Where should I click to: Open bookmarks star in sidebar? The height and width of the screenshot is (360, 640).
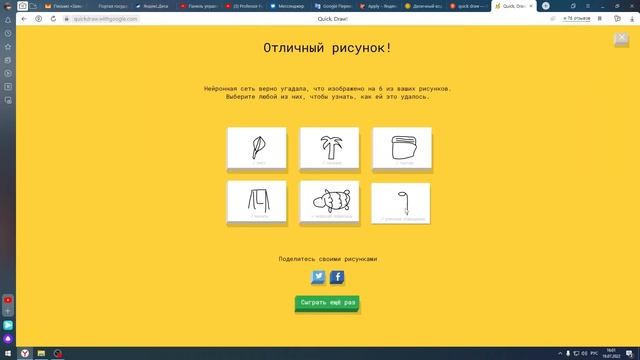coord(8,47)
